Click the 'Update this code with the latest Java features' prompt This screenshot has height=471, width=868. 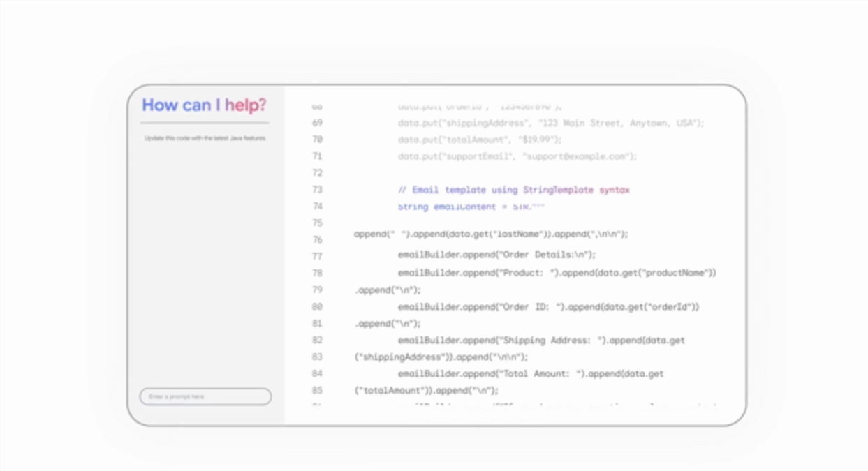[205, 138]
